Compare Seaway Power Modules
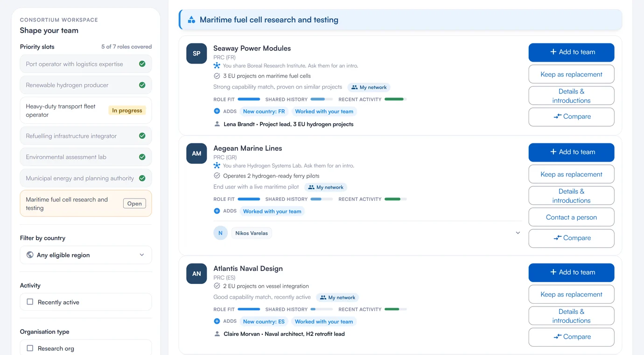The image size is (644, 355). 571,117
